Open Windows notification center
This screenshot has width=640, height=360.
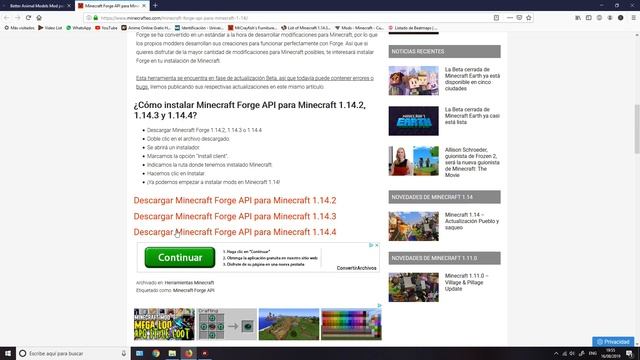point(630,353)
